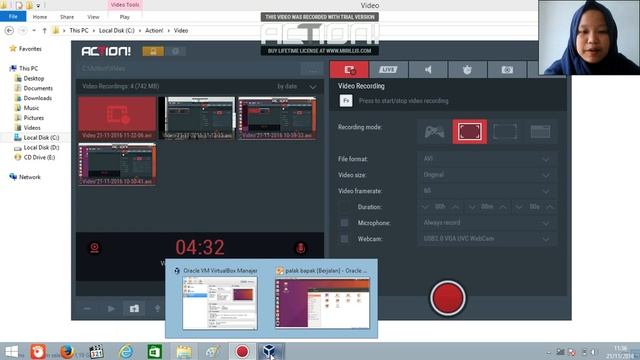Open the Home ribbon tab in Explorer
Image resolution: width=640 pixels, height=360 pixels.
click(40, 17)
